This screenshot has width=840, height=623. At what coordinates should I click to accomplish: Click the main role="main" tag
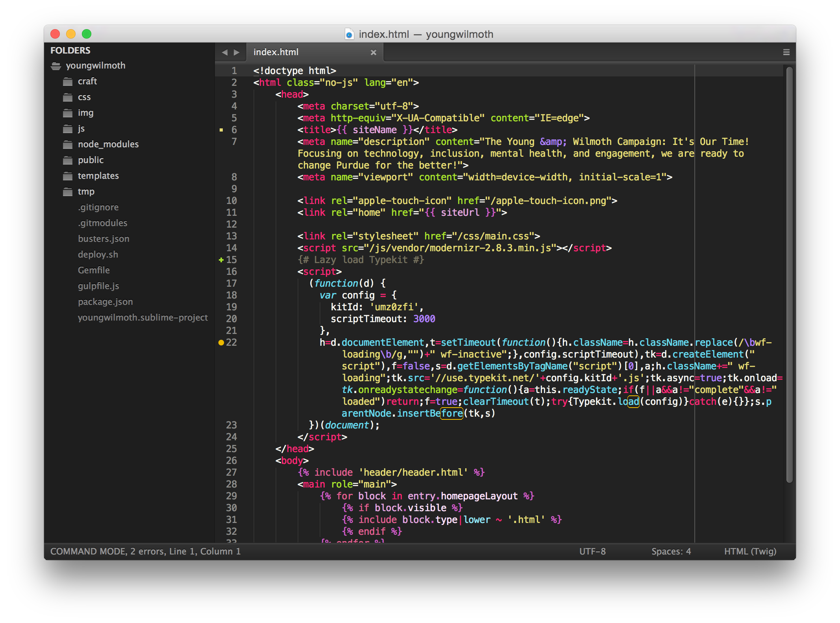tap(347, 484)
